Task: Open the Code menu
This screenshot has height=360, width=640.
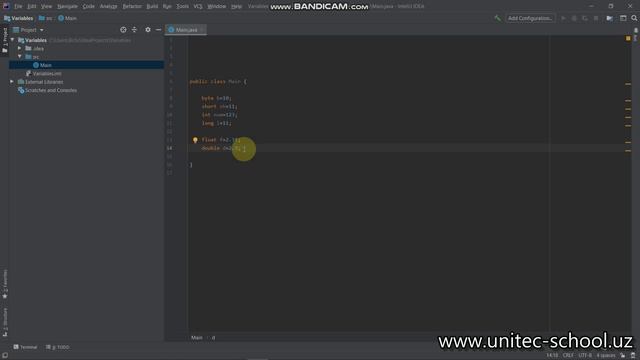Action: click(x=89, y=7)
